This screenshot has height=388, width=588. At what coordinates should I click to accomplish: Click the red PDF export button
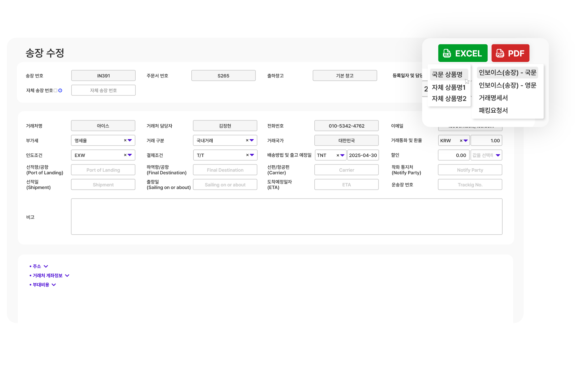pyautogui.click(x=510, y=53)
